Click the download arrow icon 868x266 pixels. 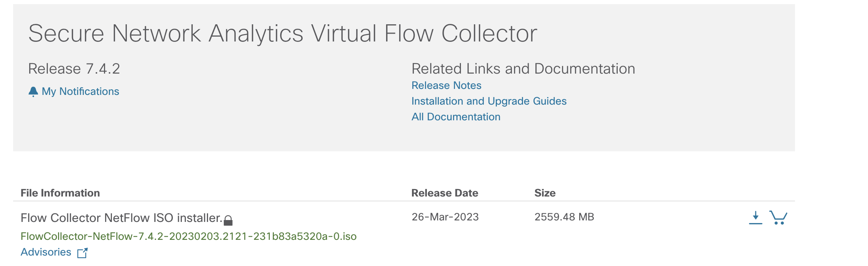pyautogui.click(x=755, y=217)
